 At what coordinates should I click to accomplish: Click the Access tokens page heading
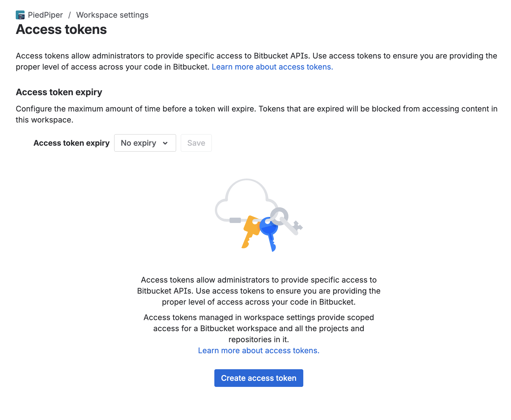tap(61, 30)
